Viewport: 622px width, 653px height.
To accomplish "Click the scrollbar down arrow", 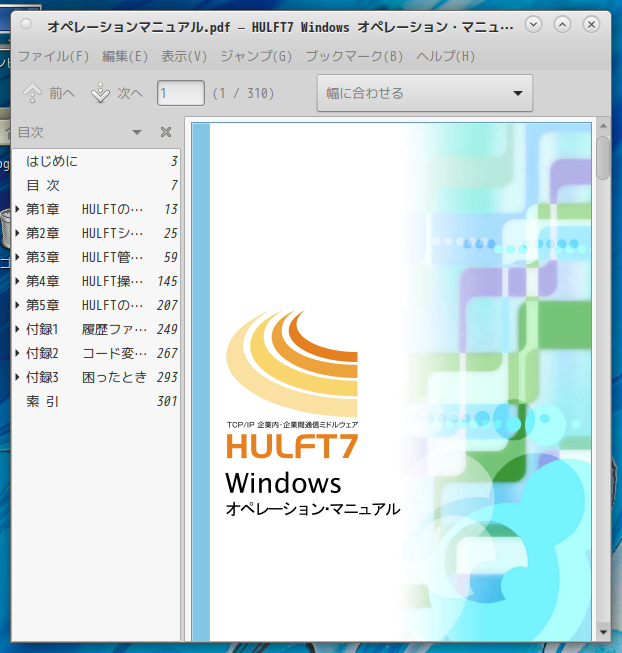I will (603, 632).
